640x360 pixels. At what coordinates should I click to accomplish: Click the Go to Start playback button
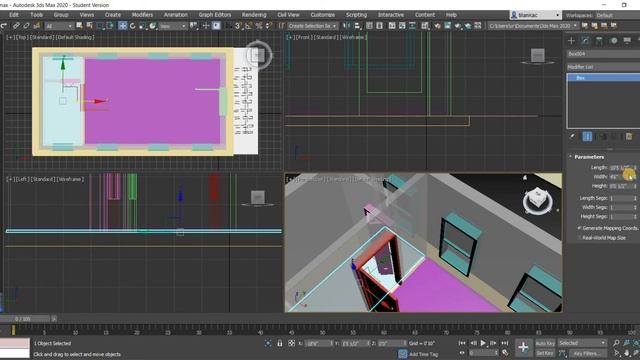tap(462, 343)
